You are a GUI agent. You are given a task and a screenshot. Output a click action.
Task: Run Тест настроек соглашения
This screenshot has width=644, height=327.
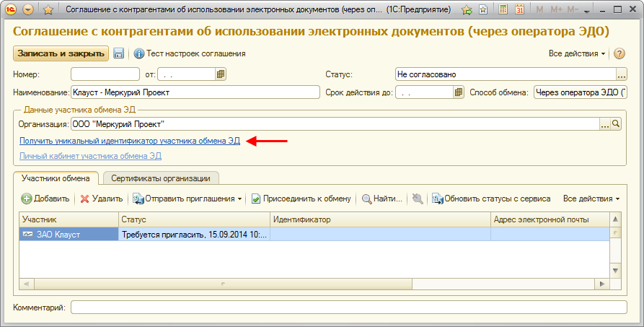click(190, 53)
